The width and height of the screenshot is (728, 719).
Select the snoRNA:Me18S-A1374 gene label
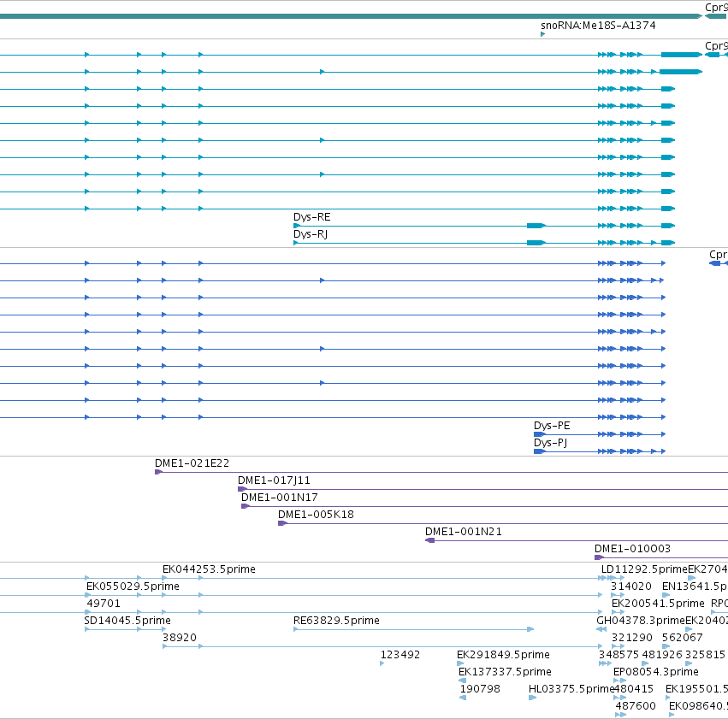pos(598,26)
